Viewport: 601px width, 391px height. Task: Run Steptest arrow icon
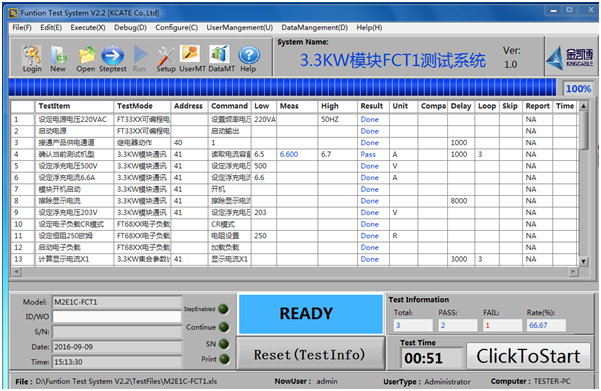click(x=113, y=58)
